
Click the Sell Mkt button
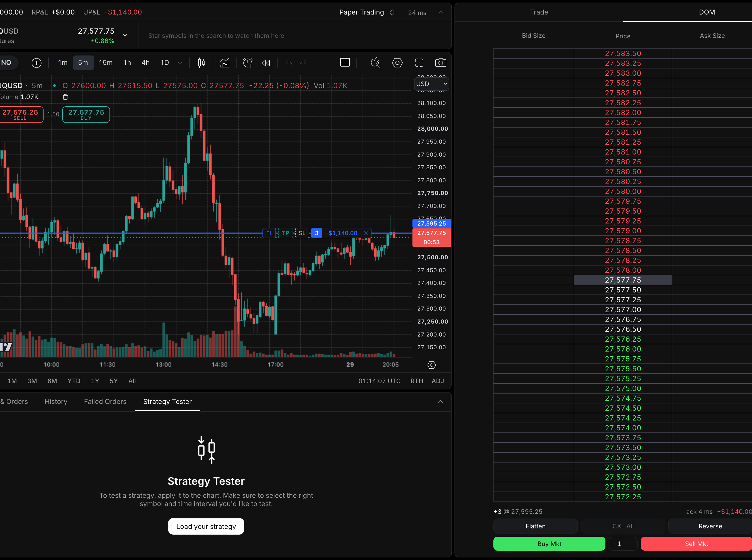point(696,544)
